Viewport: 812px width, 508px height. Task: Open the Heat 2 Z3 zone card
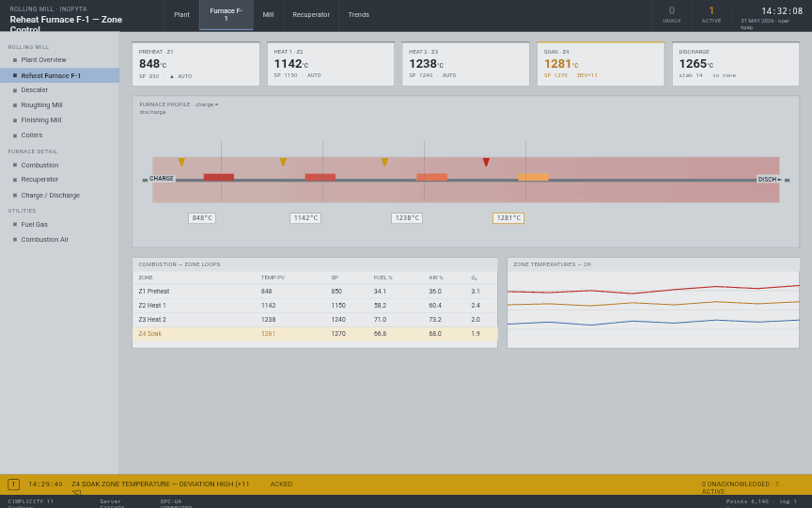point(466,64)
